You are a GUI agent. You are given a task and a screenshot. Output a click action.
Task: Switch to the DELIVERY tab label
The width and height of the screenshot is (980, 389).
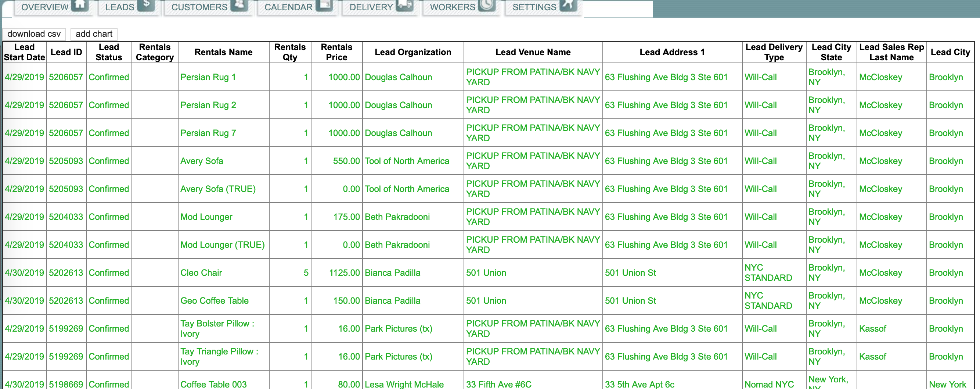pyautogui.click(x=371, y=7)
